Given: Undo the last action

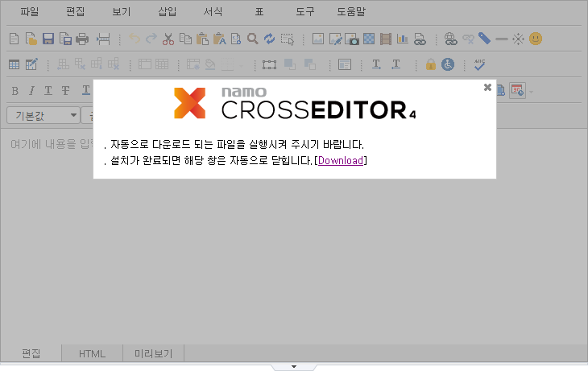Looking at the screenshot, I should 135,39.
